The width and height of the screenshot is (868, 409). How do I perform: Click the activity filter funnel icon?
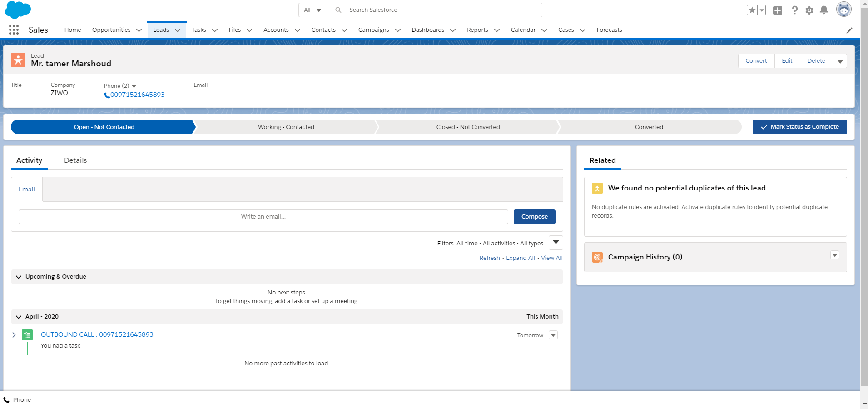[x=556, y=243]
